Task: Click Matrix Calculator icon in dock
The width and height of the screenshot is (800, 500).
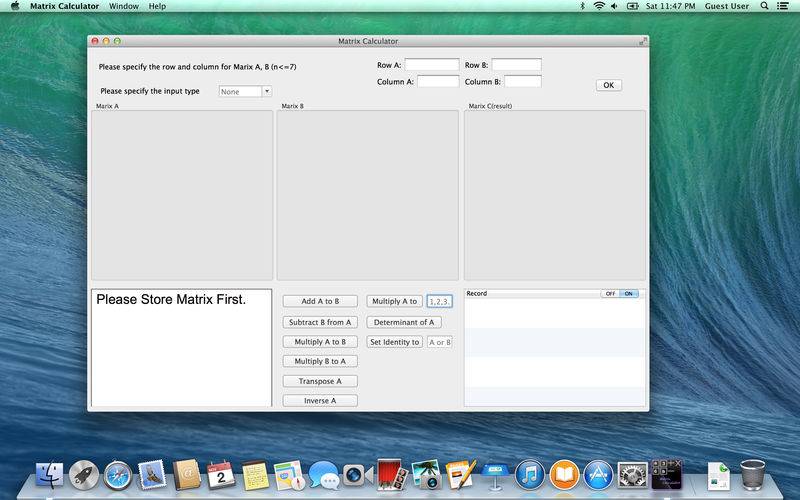Action: [x=666, y=474]
